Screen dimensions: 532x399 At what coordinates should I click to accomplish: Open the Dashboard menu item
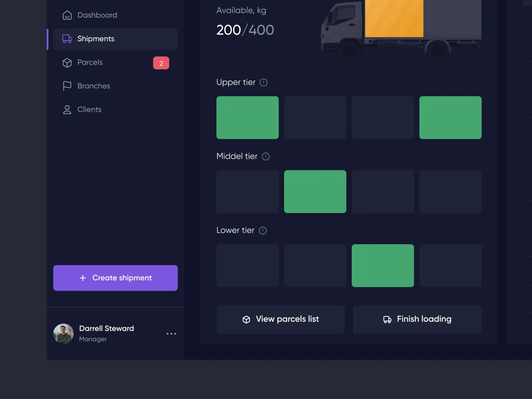click(x=97, y=15)
